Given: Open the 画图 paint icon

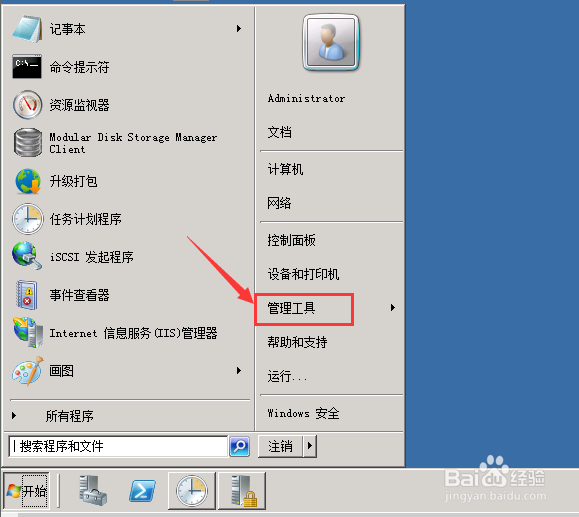Looking at the screenshot, I should (x=28, y=371).
